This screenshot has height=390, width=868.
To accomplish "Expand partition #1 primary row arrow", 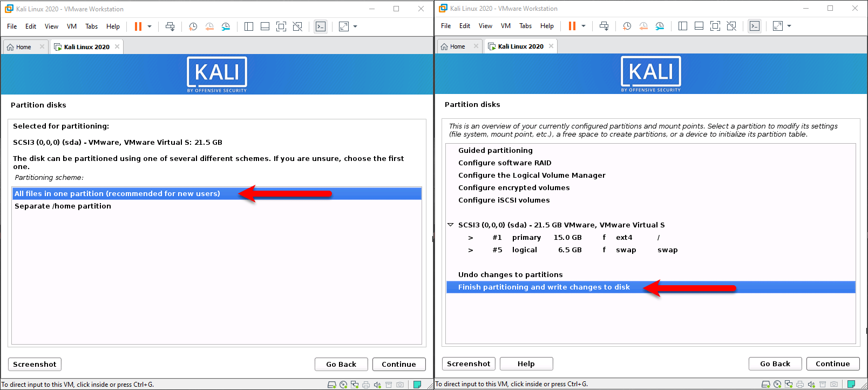I will coord(471,238).
